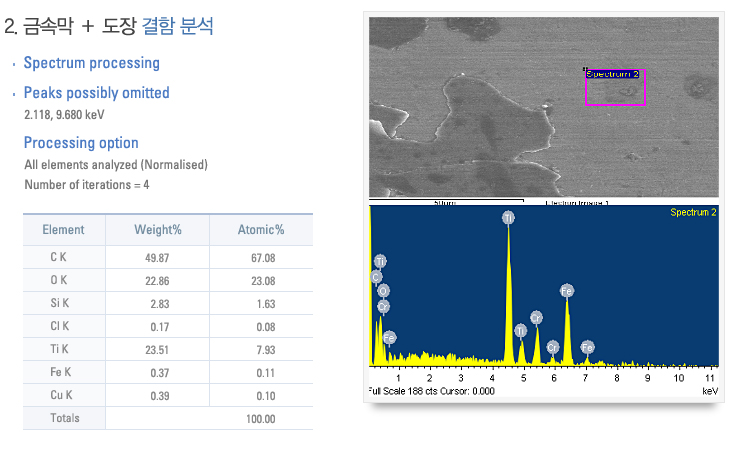Viewport: 730px width, 451px height.
Task: Select the C K element row
Action: pyautogui.click(x=168, y=257)
